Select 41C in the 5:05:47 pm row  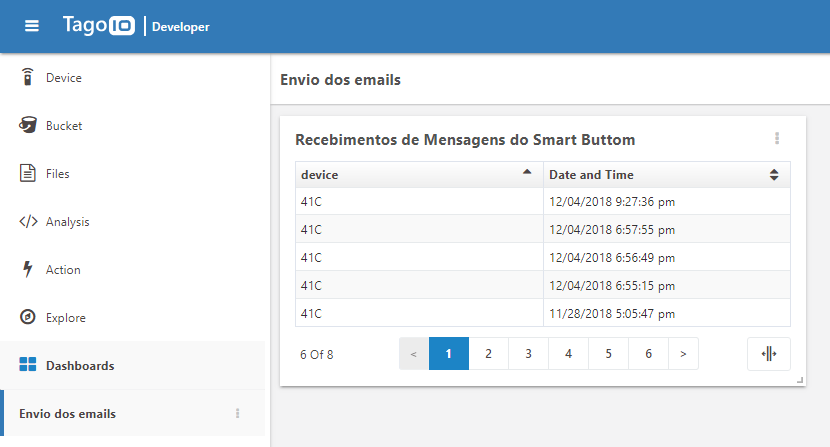point(419,314)
